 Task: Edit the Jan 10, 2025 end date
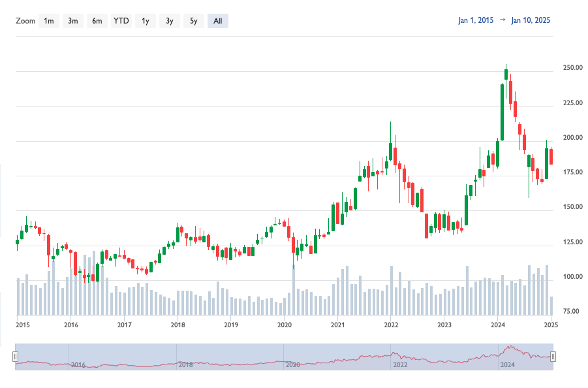(x=531, y=20)
